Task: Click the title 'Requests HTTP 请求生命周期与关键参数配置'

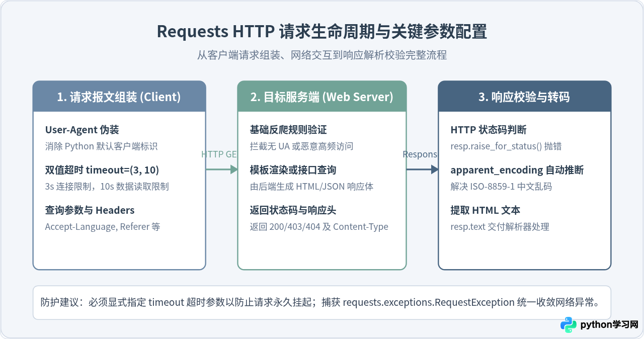Action: coord(322,31)
